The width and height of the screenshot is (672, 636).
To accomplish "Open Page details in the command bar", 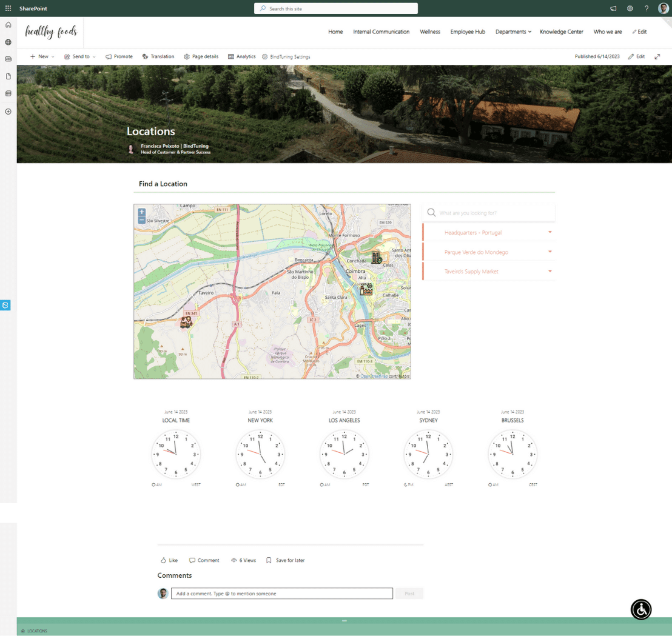I will coord(201,56).
